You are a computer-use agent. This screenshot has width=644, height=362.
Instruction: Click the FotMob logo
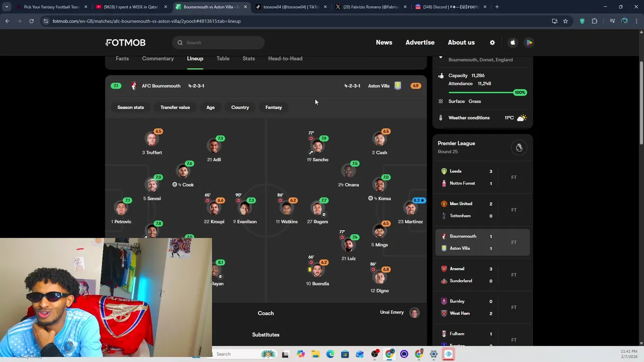click(x=125, y=43)
